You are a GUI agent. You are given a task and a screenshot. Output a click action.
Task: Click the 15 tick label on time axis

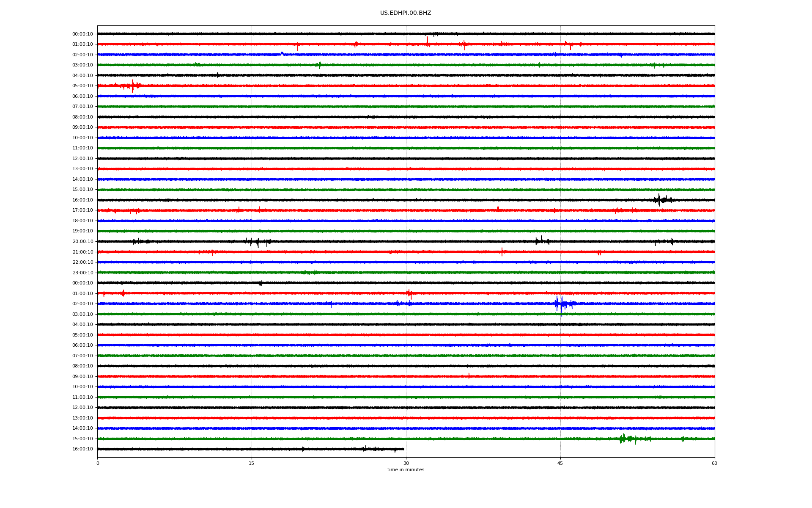[252, 463]
